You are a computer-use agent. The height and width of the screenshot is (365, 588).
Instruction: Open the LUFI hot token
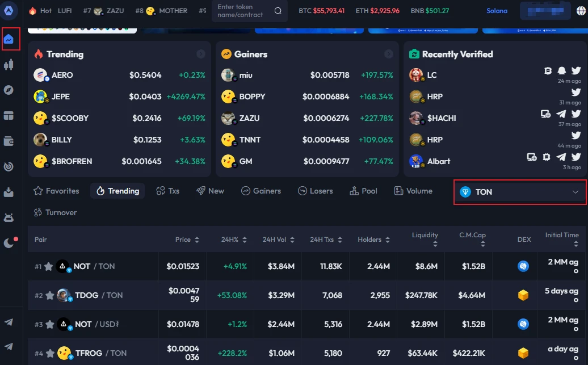pyautogui.click(x=65, y=11)
